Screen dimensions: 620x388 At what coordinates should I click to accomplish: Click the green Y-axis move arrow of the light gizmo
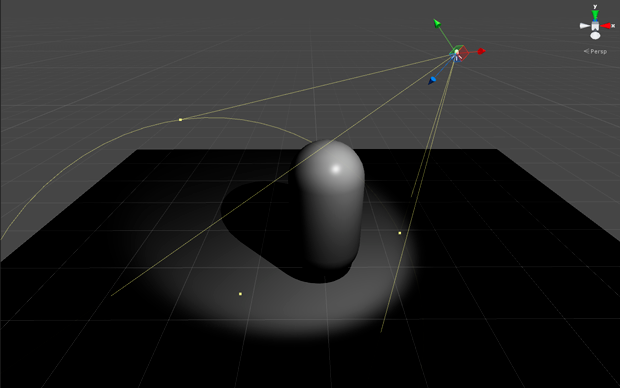pyautogui.click(x=437, y=23)
